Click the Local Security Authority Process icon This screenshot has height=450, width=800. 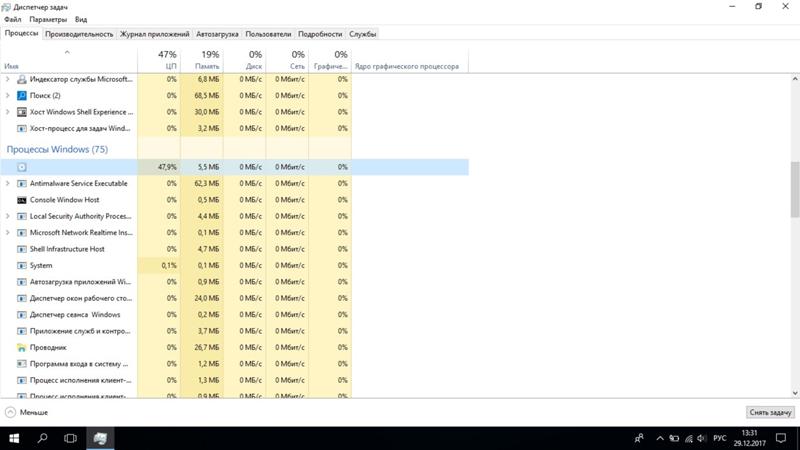[21, 216]
